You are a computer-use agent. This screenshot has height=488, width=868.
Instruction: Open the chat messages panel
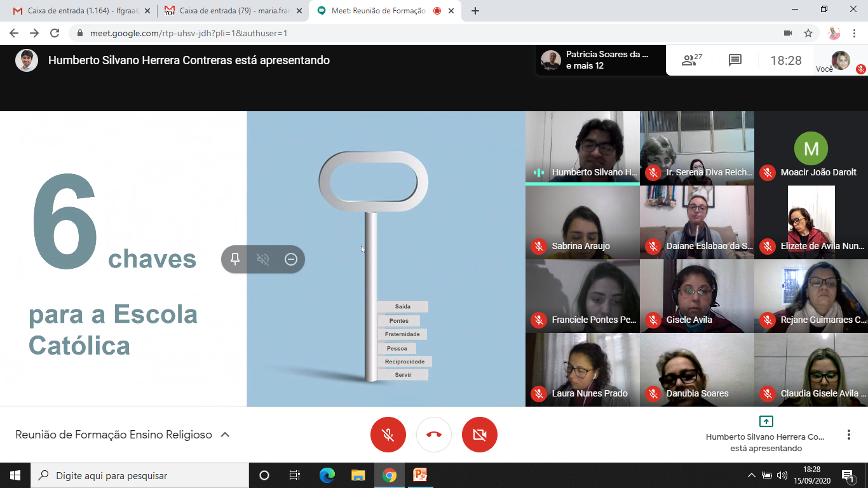tap(735, 60)
